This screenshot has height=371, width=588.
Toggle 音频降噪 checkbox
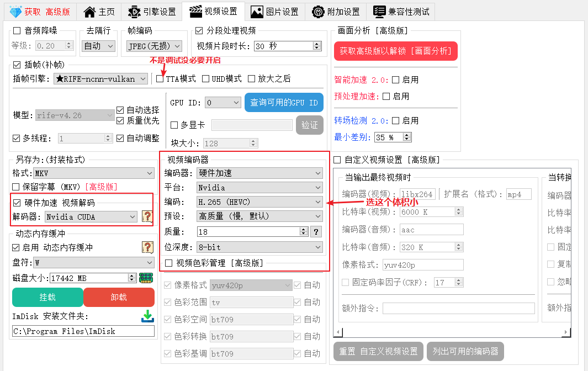(x=17, y=31)
